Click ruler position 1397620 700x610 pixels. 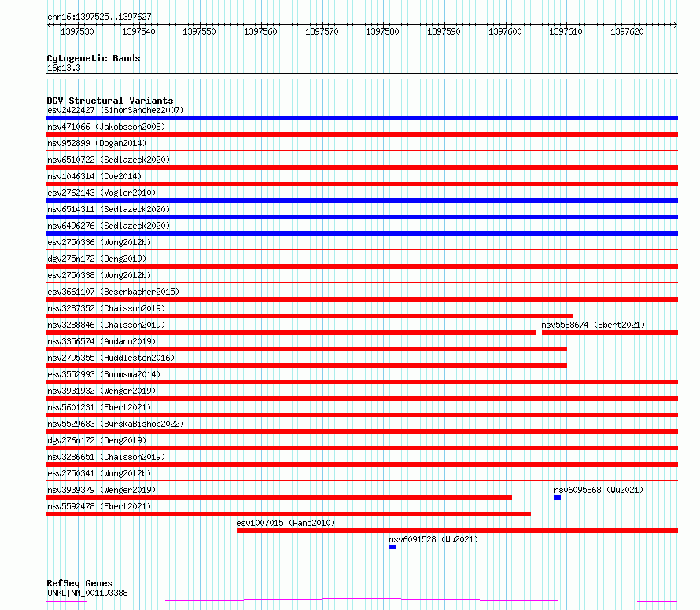click(x=627, y=31)
